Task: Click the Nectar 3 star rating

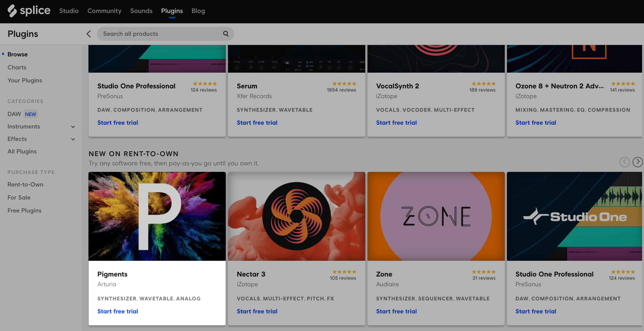Action: [x=344, y=272]
